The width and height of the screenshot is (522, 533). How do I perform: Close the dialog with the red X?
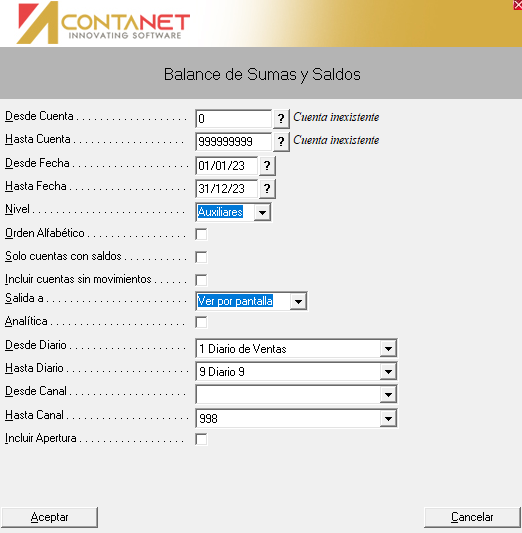[x=518, y=5]
